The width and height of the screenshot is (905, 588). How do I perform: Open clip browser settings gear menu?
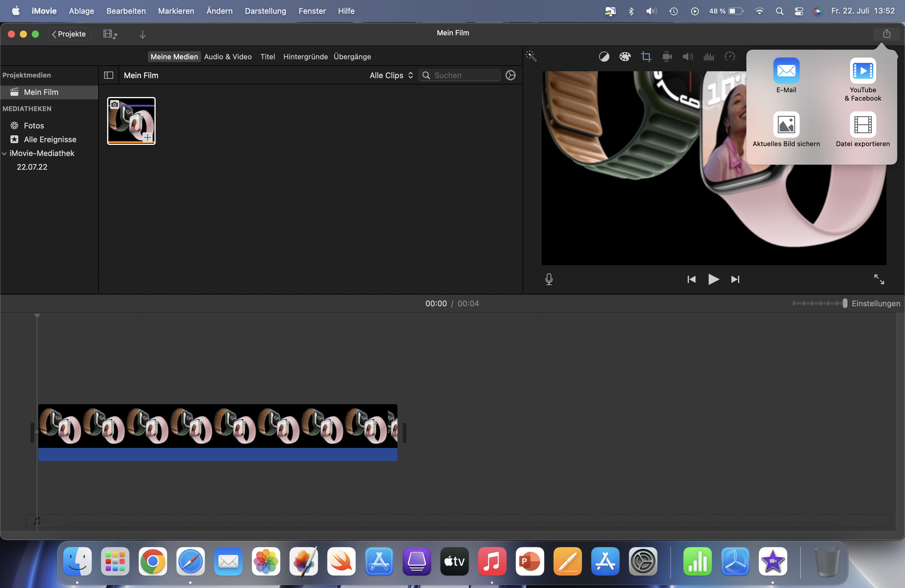pyautogui.click(x=510, y=75)
